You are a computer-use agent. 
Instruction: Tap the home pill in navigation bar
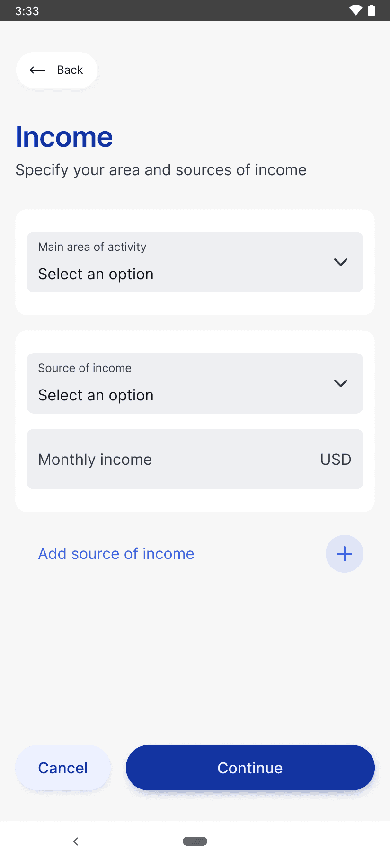click(x=195, y=841)
